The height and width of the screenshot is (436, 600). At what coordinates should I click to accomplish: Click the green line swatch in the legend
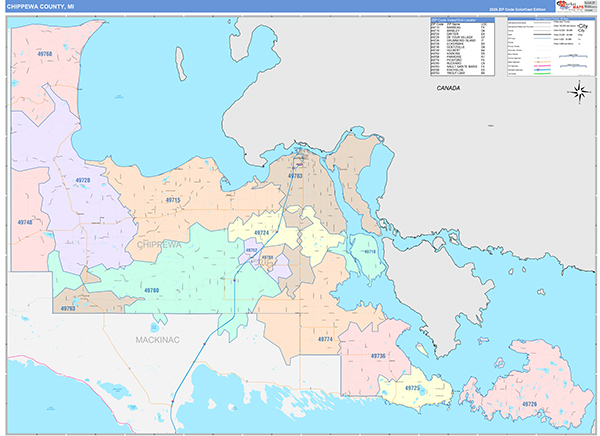[542, 73]
